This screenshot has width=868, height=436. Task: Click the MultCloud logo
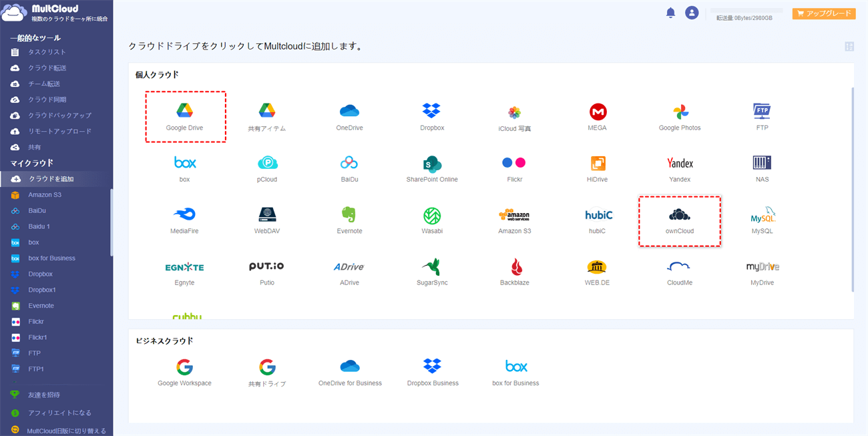pos(55,13)
